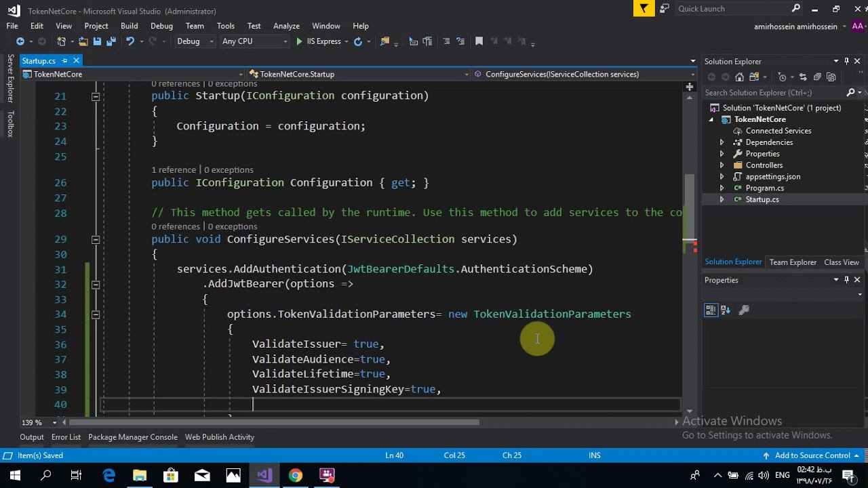Image resolution: width=868 pixels, height=488 pixels.
Task: Open the Package Manager Console tab
Action: coord(133,437)
